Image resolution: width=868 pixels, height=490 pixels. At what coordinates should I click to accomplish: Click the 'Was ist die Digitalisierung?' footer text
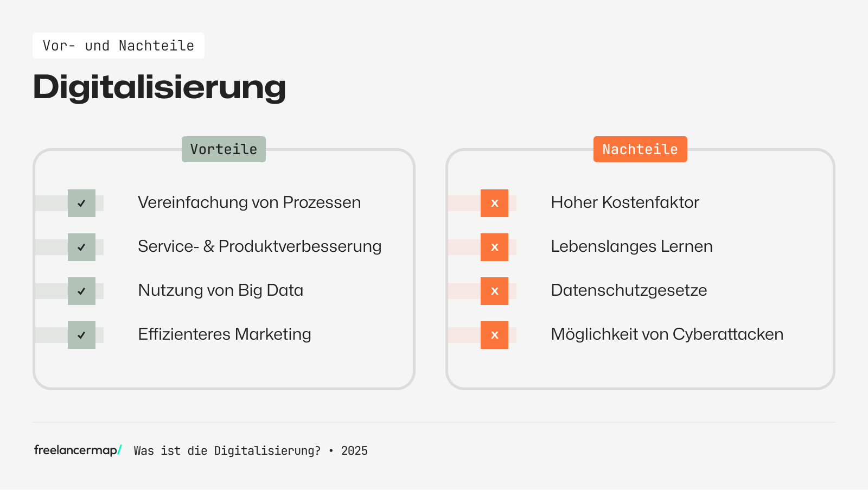coord(227,451)
